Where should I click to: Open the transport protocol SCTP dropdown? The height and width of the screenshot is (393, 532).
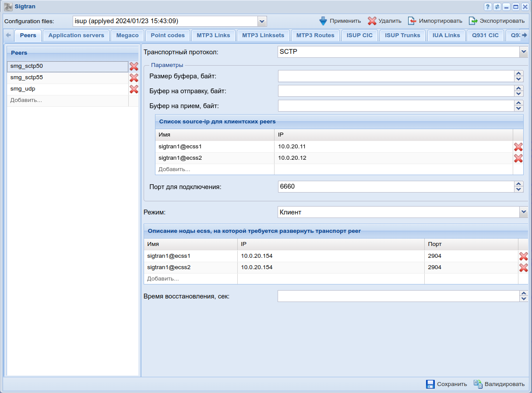pos(523,52)
